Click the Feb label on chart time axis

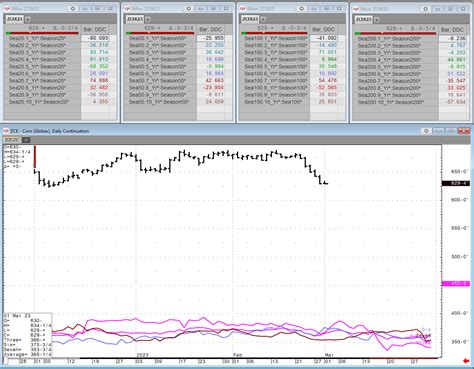coord(237,355)
